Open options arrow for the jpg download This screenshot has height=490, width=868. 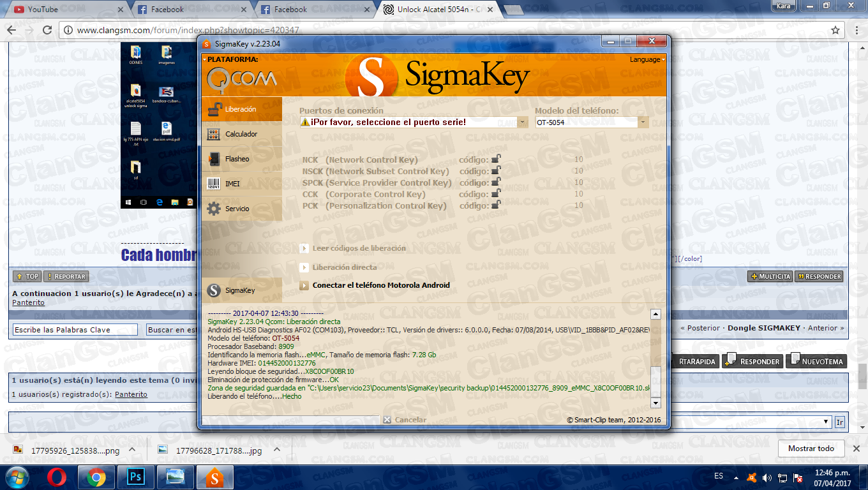[x=276, y=449]
